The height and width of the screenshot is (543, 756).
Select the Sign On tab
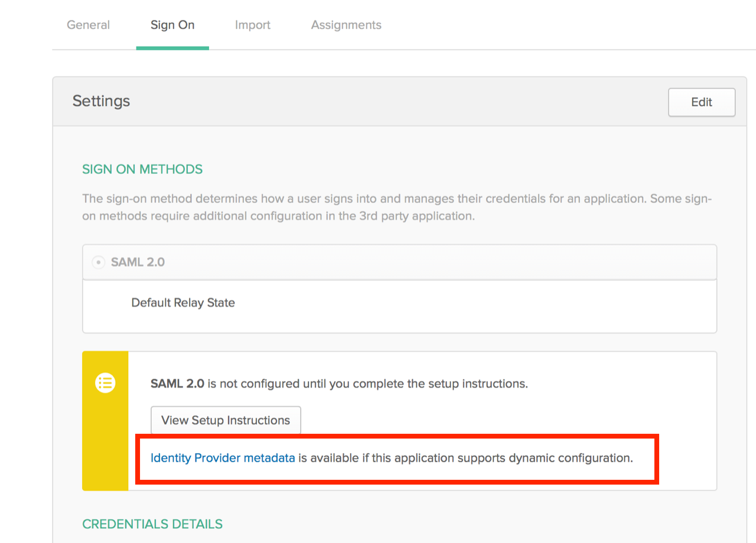point(172,25)
